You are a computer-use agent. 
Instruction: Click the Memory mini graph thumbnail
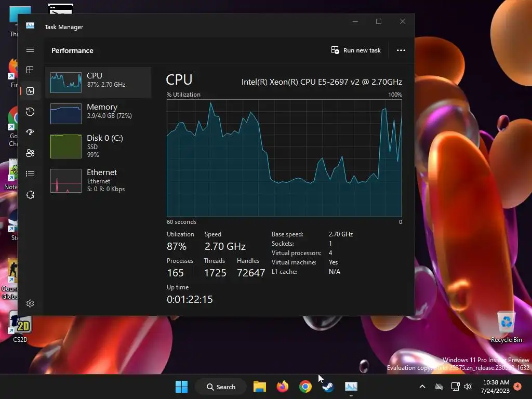point(66,114)
